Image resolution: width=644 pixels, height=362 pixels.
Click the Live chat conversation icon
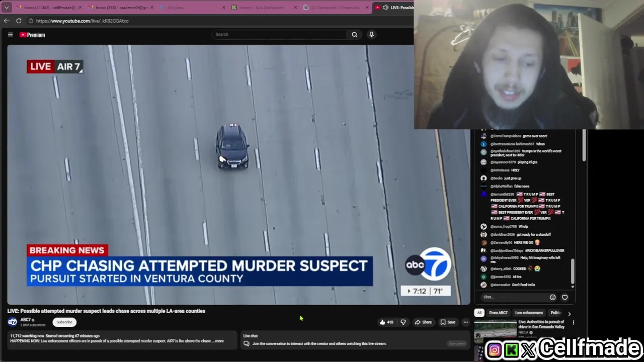[x=247, y=343]
